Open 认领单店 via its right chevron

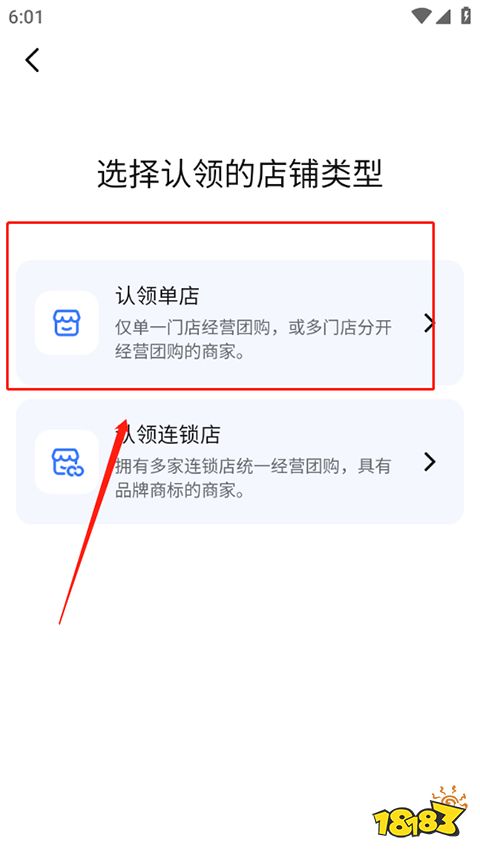click(430, 323)
